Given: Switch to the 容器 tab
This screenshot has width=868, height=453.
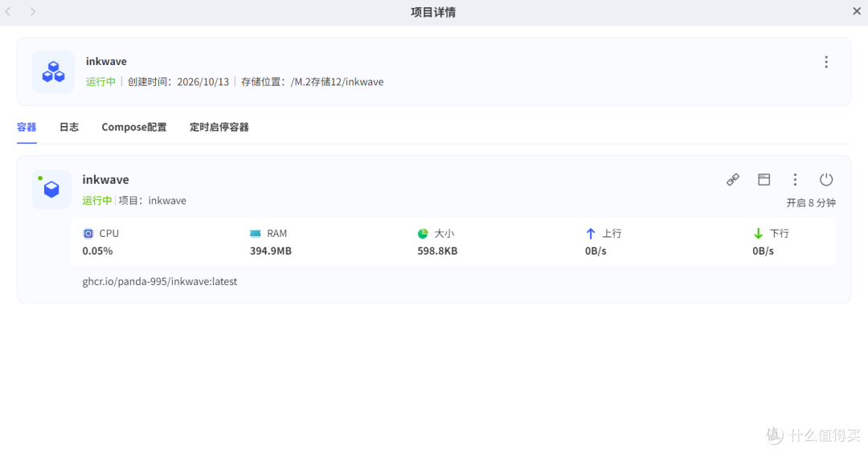Looking at the screenshot, I should [x=27, y=127].
